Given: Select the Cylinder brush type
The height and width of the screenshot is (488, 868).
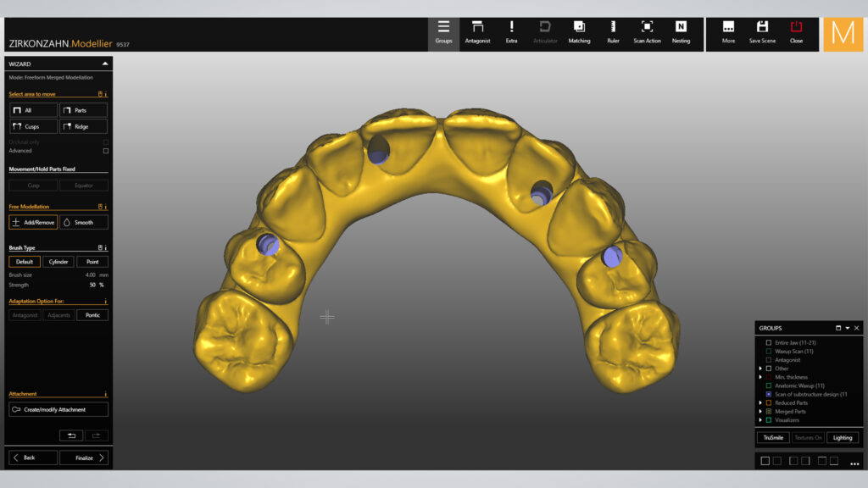Looking at the screenshot, I should point(58,262).
